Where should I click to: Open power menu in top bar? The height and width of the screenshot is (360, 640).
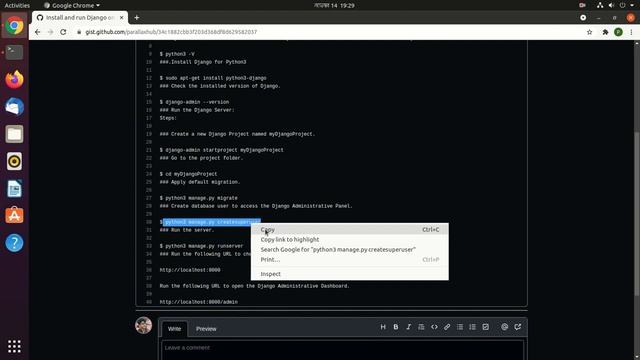coord(622,5)
